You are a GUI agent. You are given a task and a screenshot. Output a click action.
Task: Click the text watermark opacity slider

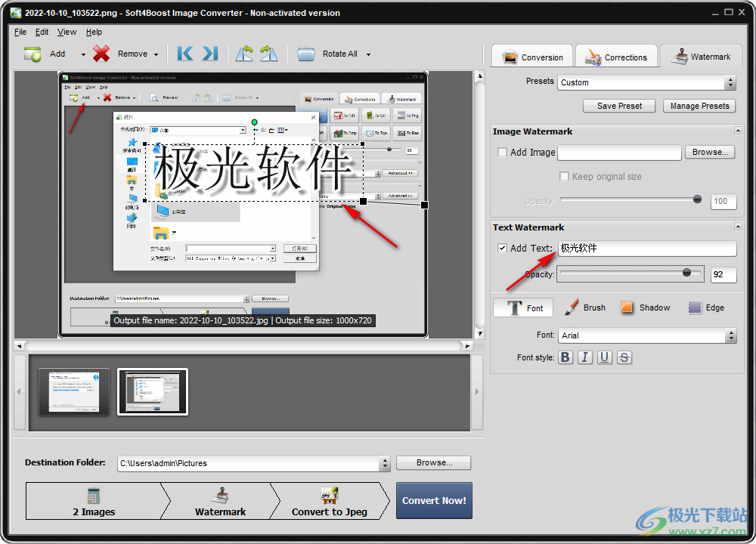click(x=631, y=274)
